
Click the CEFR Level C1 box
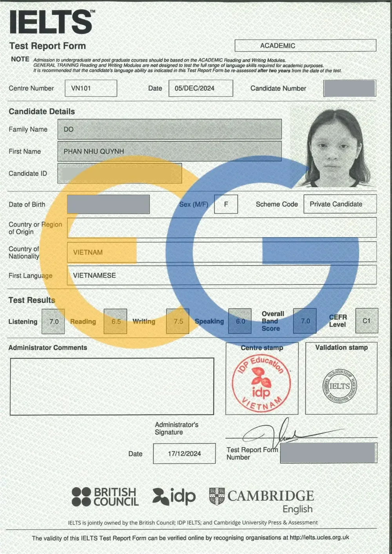pyautogui.click(x=367, y=320)
